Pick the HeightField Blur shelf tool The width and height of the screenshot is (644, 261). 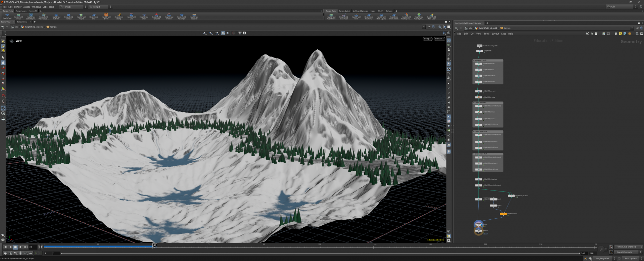point(94,16)
